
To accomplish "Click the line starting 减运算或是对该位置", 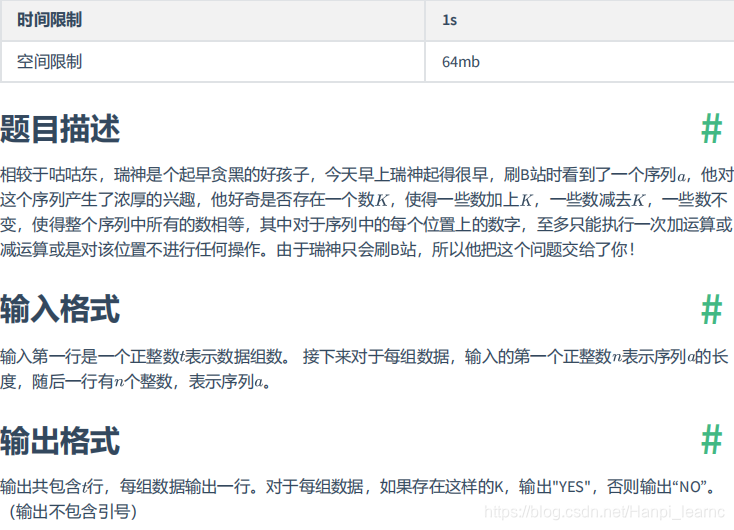I will tap(318, 250).
